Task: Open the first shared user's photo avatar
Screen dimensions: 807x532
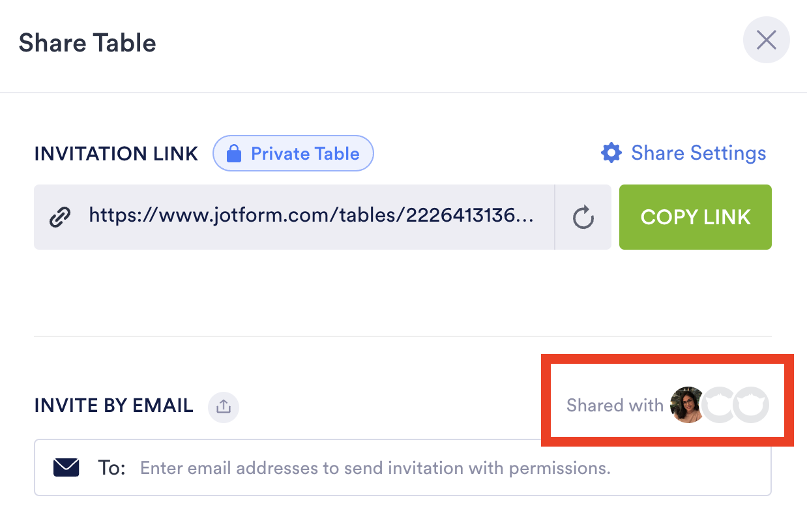Action: 686,405
